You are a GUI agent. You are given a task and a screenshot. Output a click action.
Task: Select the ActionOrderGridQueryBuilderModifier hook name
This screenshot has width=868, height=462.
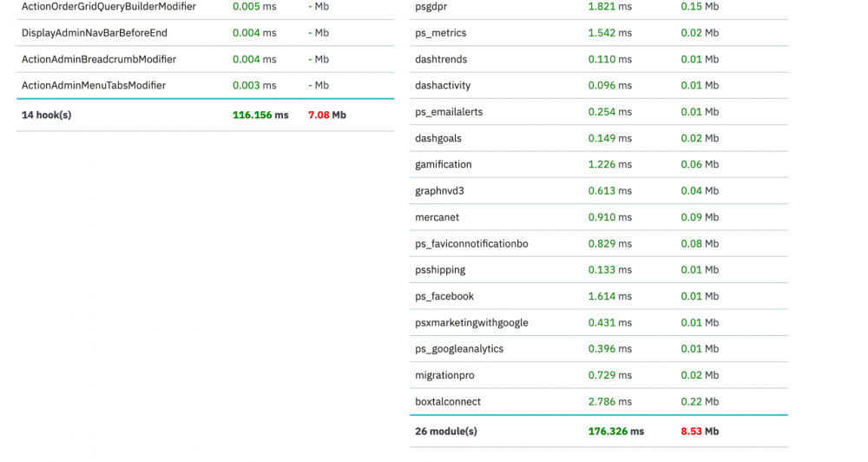(x=108, y=7)
